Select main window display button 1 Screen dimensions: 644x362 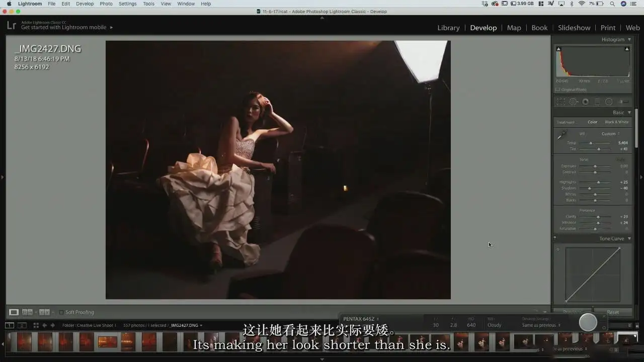(10, 325)
